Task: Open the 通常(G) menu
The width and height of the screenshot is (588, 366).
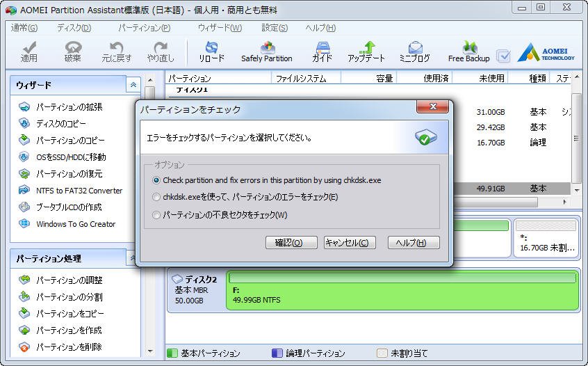Action: coord(24,28)
